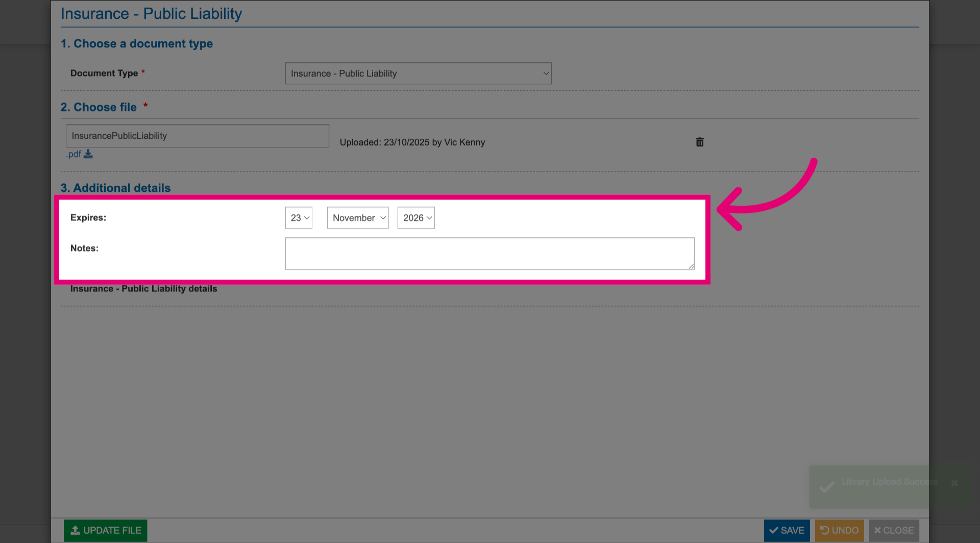Click the 'Insurance - Public Liability' dialog title
The image size is (980, 543).
152,14
